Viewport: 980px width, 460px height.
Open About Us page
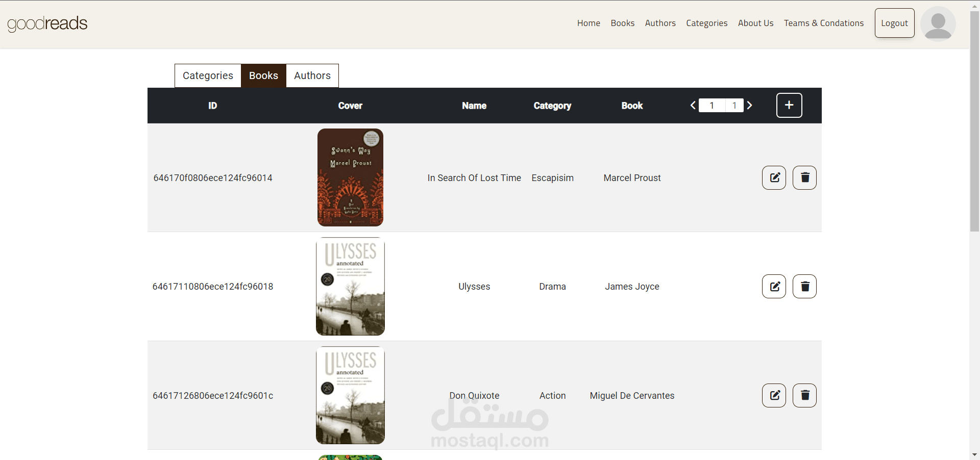[756, 23]
